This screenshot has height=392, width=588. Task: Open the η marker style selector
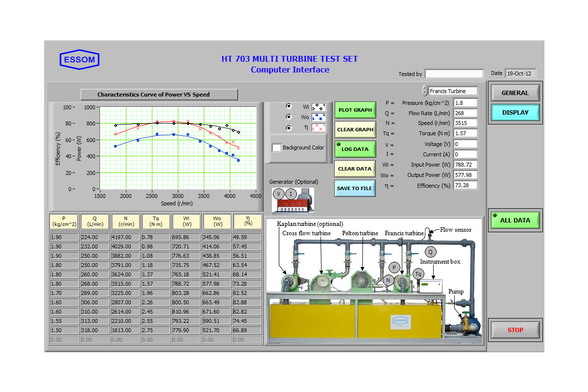click(x=318, y=127)
